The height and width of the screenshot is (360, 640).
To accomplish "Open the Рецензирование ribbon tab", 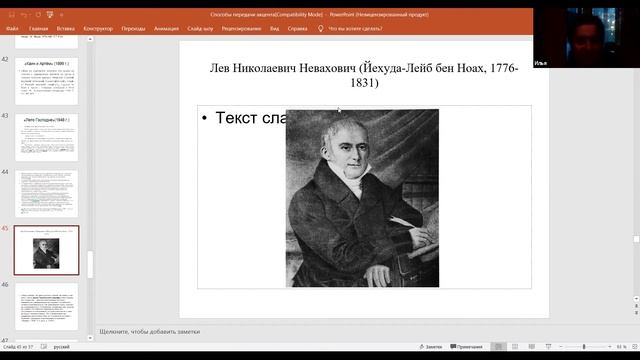I will 241,29.
